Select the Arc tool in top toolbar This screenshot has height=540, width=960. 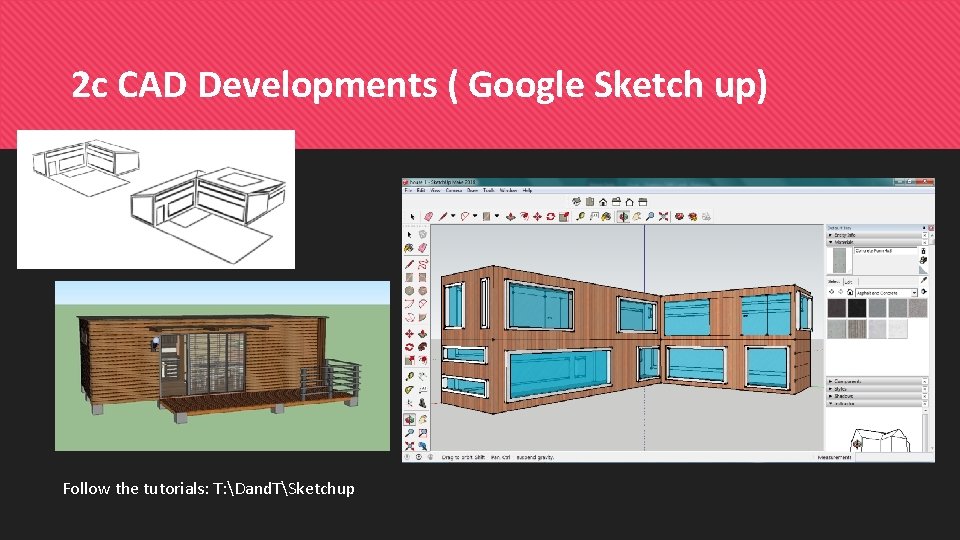pos(465,217)
